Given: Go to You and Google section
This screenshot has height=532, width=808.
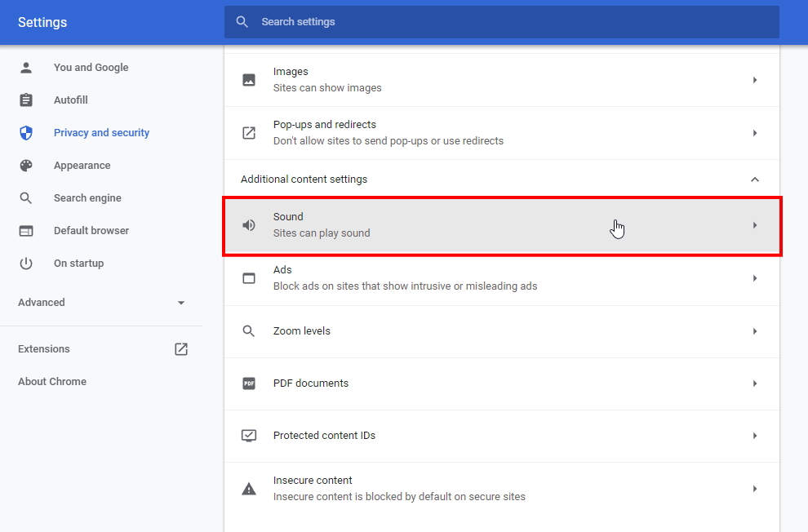Looking at the screenshot, I should click(x=91, y=68).
